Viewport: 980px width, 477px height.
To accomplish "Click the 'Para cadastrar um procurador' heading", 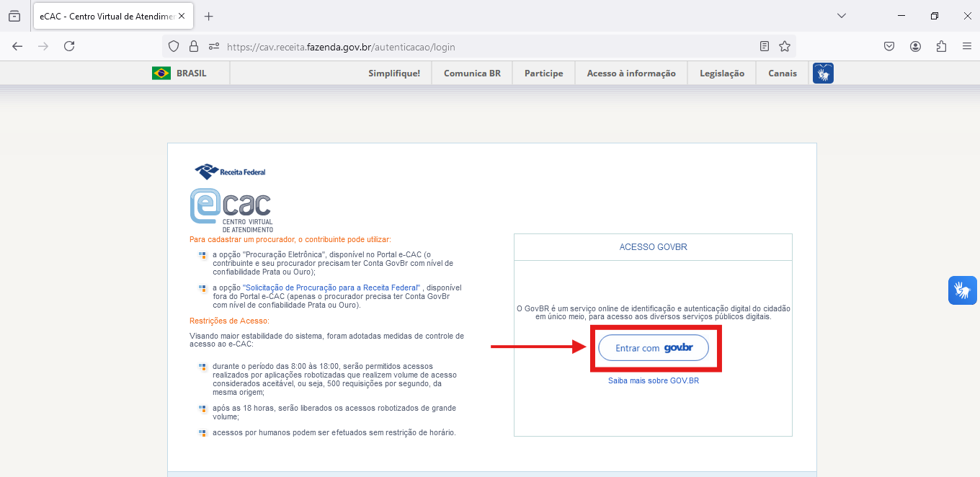I will [290, 239].
